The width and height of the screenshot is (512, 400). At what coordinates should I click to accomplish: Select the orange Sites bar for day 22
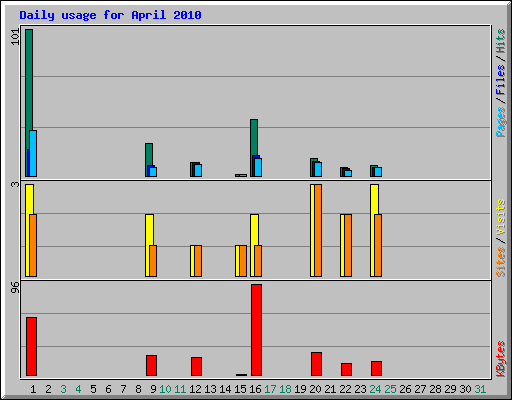(x=348, y=245)
